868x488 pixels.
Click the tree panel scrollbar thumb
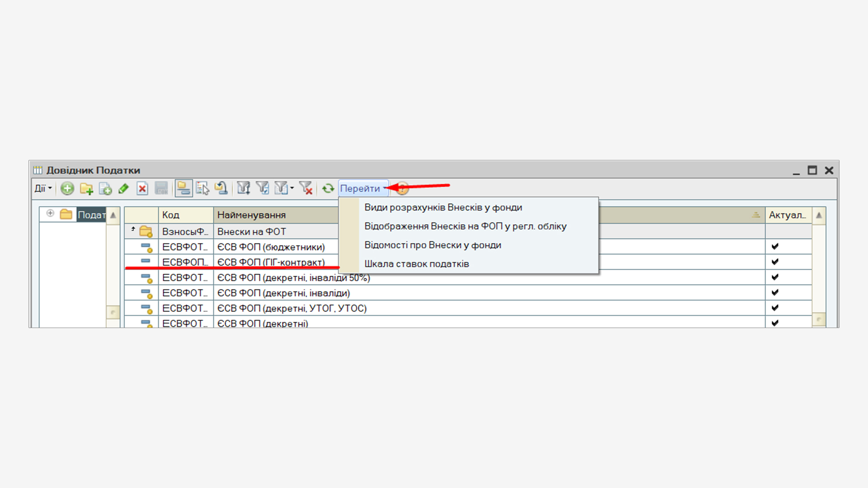point(113,312)
